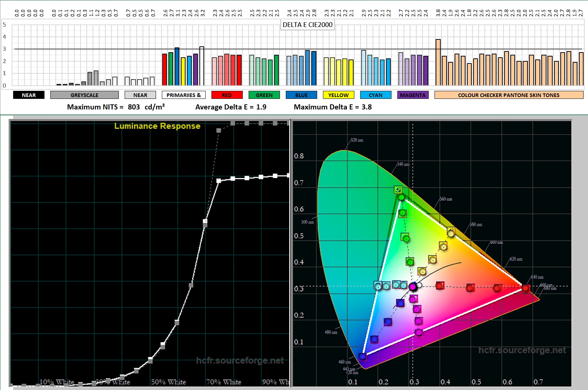Viewport: 588px width, 390px height.
Task: Click the white point marker on the CIE chart
Action: [x=420, y=285]
